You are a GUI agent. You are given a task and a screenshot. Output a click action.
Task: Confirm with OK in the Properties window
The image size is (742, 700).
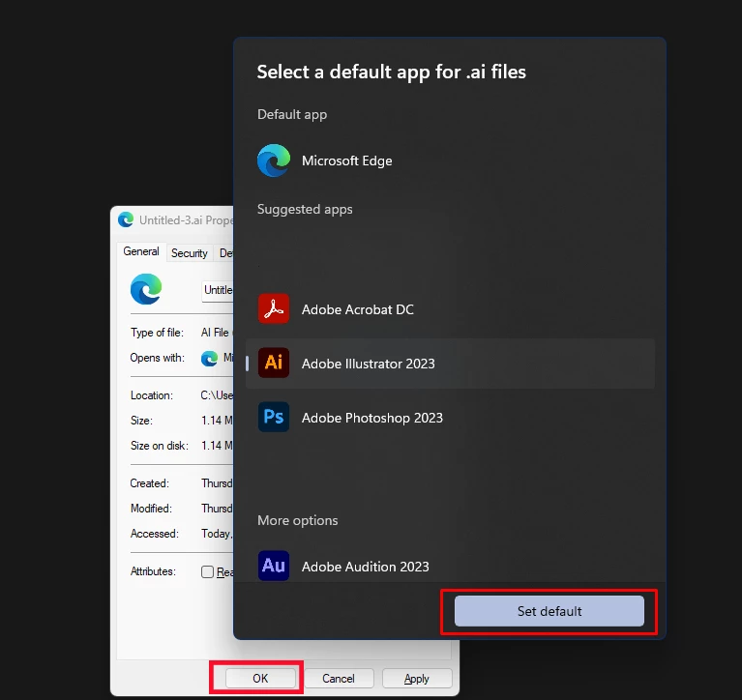[260, 678]
